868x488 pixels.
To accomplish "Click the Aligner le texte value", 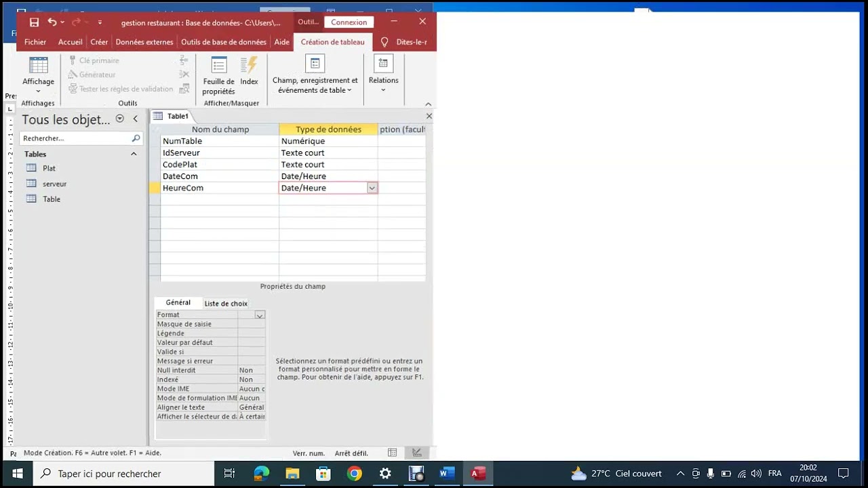I will click(x=252, y=407).
